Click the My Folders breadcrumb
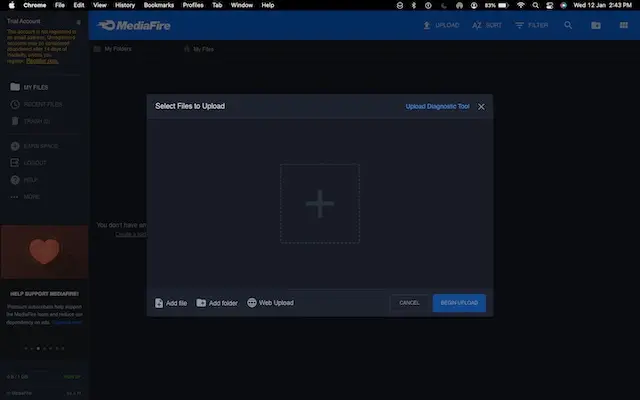The width and height of the screenshot is (640, 400). [113, 49]
